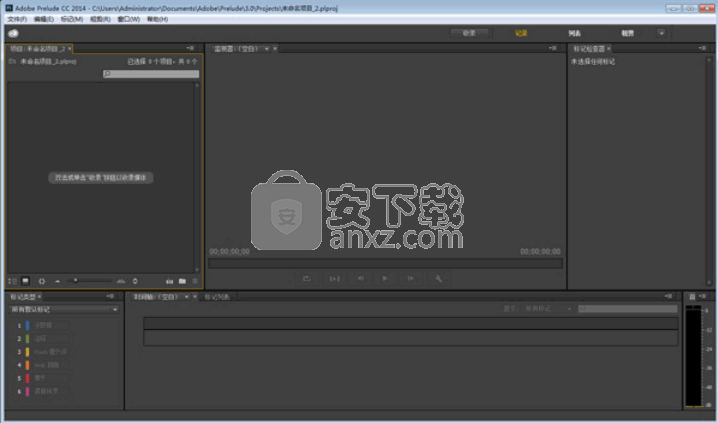Open the 时间轴 tab dropdown arrow
The image size is (718, 423).
186,297
